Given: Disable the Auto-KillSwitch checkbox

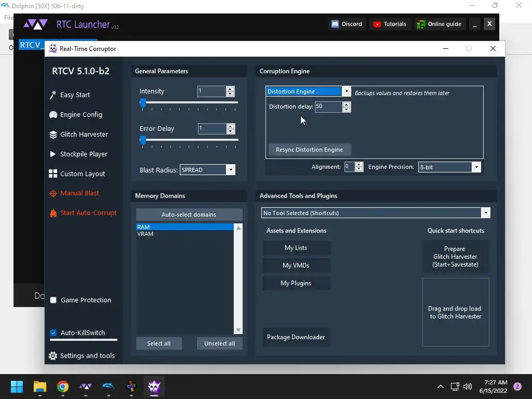Looking at the screenshot, I should coord(54,332).
